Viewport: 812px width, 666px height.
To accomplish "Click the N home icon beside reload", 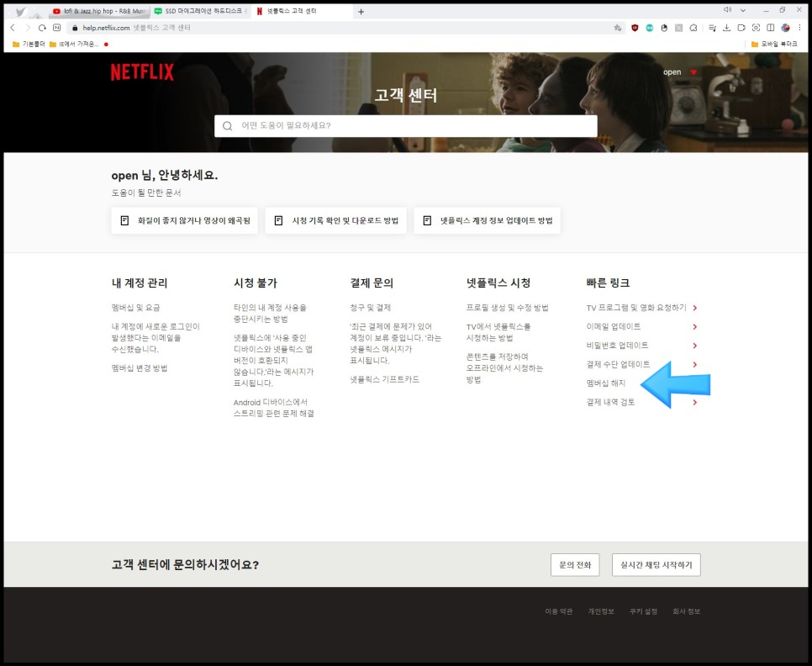I will point(57,28).
